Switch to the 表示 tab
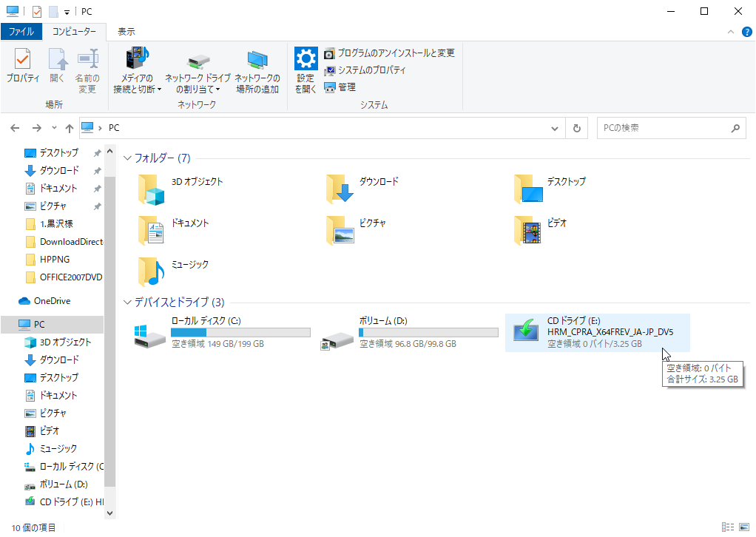Screen dimensions: 756x537 tap(126, 31)
